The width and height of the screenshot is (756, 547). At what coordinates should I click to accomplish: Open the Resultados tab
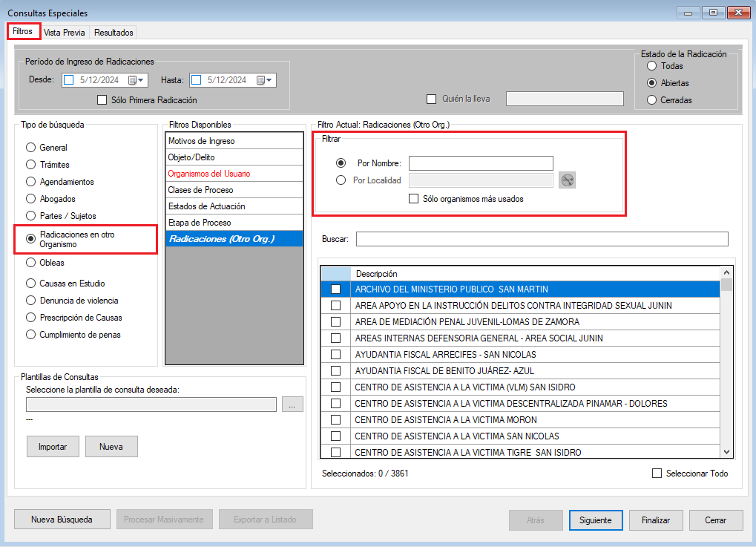[114, 33]
